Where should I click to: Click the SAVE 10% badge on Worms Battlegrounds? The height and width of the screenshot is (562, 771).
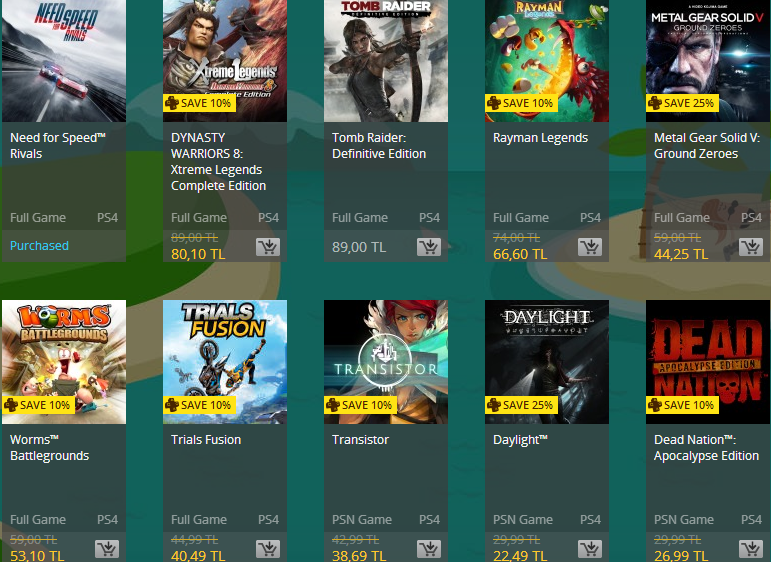(38, 405)
